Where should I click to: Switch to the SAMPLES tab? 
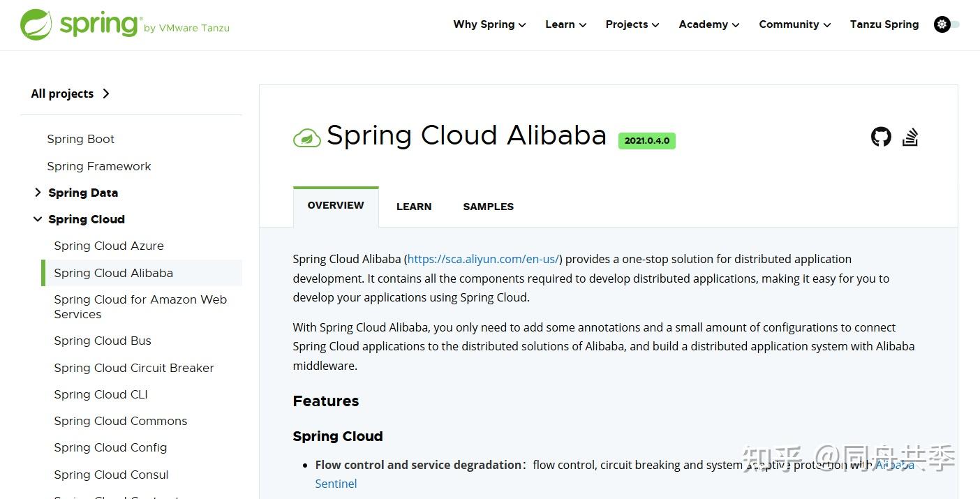coord(488,207)
